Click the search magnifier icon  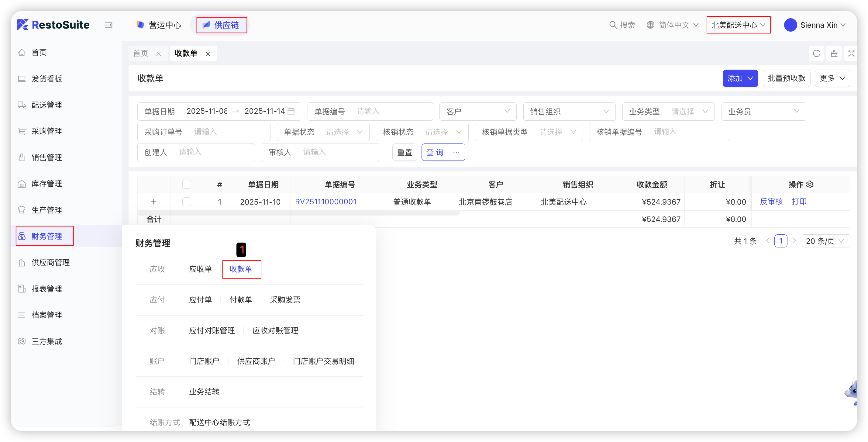(613, 25)
